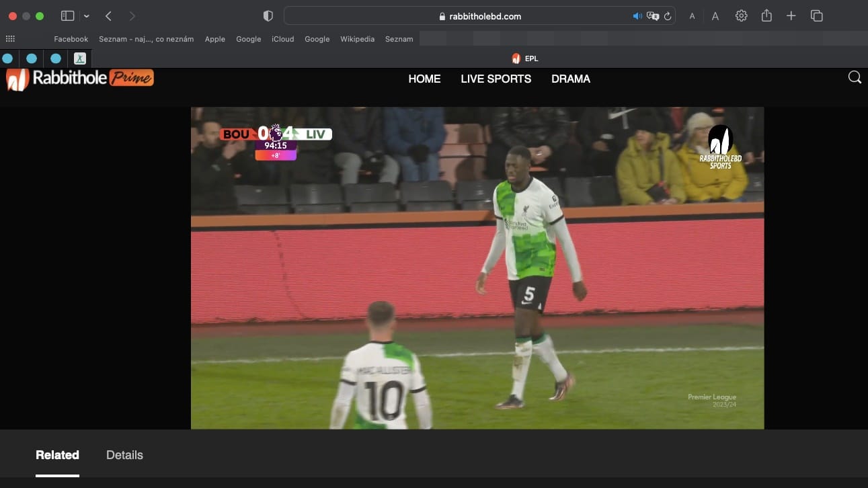Open the LIVE SPORTS menu
The width and height of the screenshot is (868, 488).
(x=496, y=79)
